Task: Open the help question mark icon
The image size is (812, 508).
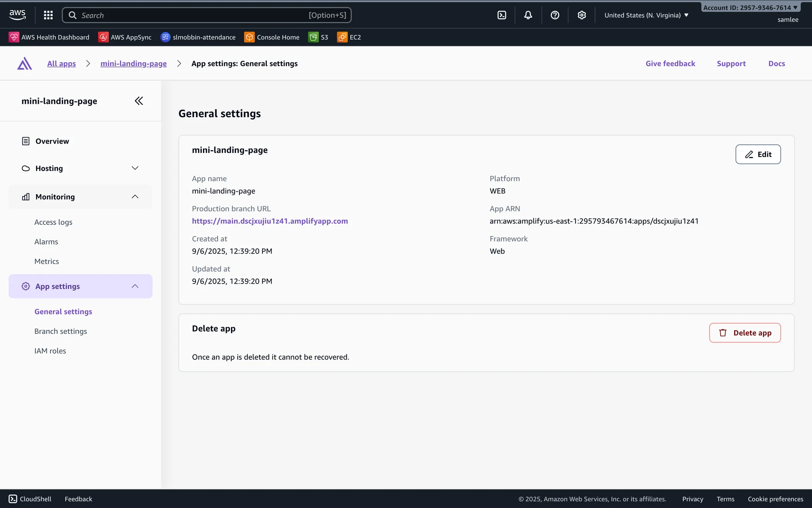Action: point(555,15)
